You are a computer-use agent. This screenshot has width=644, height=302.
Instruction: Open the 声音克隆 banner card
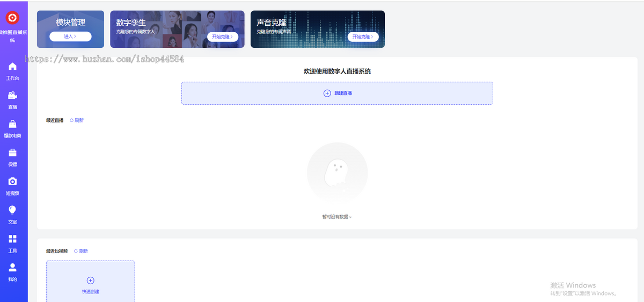tap(318, 29)
